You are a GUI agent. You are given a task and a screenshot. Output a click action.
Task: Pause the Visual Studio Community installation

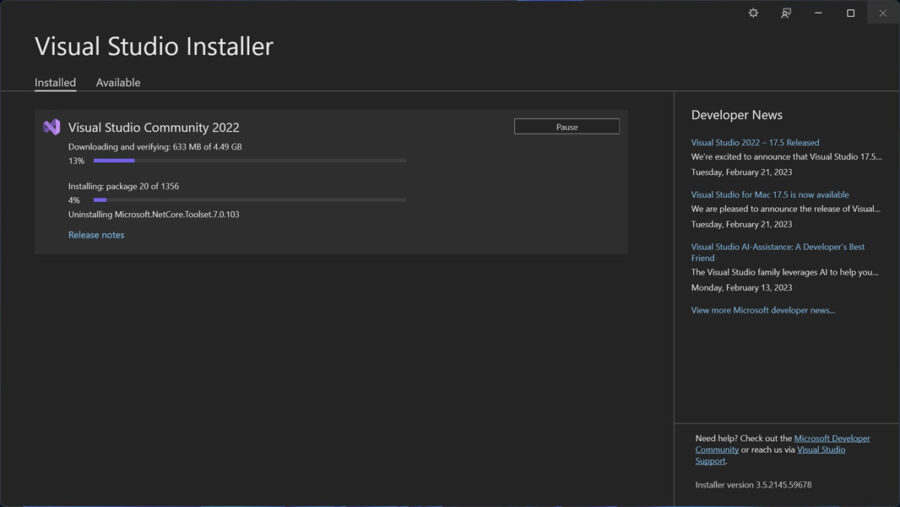click(566, 127)
